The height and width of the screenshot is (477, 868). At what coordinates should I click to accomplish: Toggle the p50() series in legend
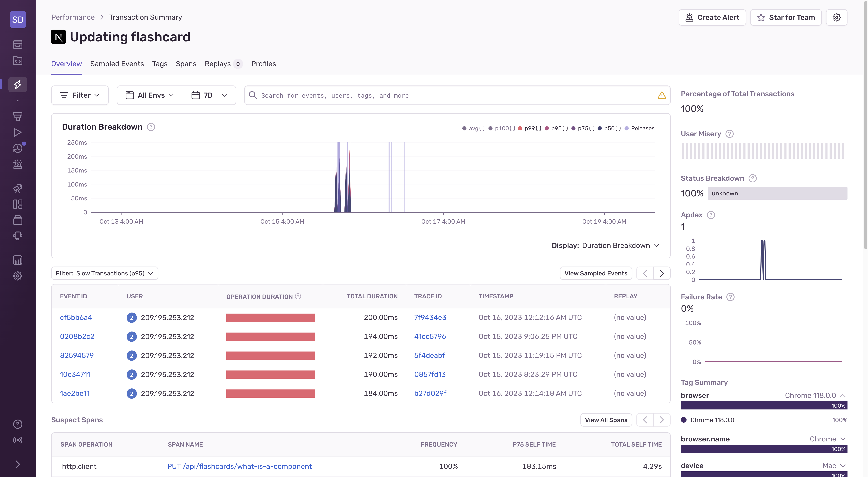609,128
